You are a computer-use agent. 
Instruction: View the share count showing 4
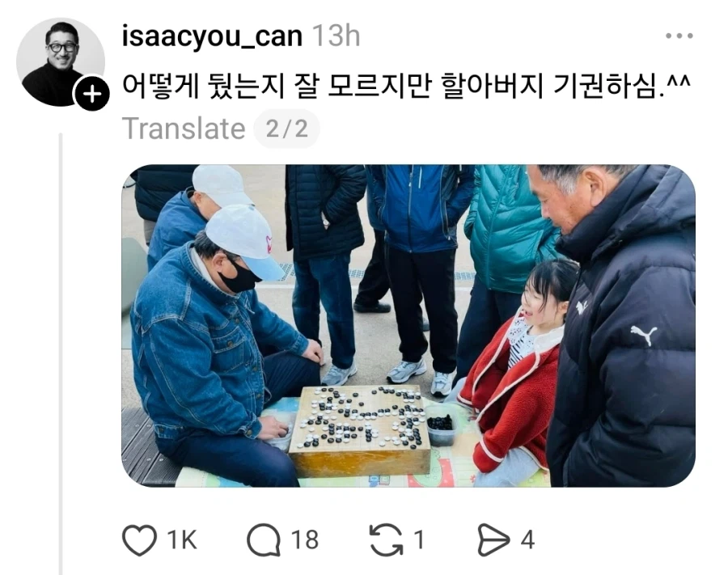pos(527,540)
